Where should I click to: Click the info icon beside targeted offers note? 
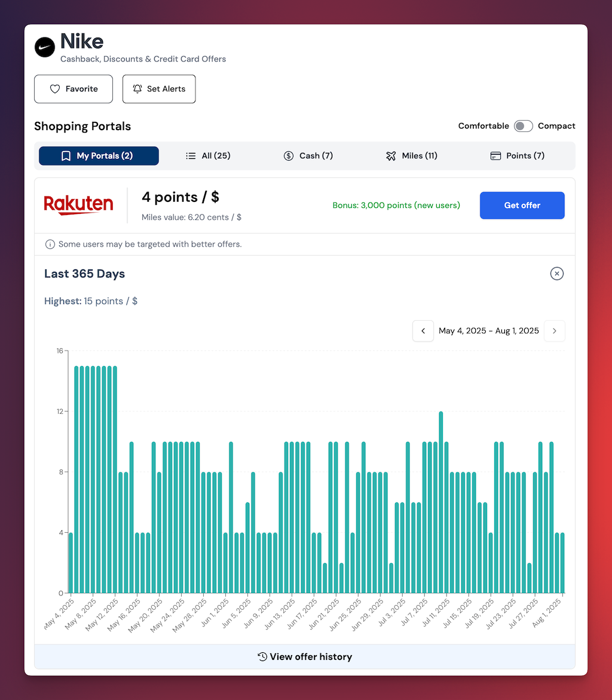(x=50, y=244)
